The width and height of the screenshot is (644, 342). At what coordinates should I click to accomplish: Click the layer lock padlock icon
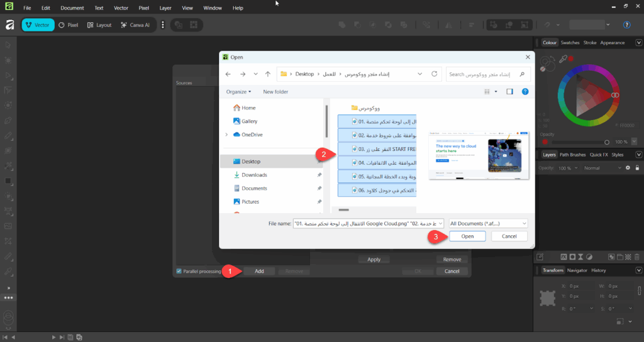coord(637,168)
